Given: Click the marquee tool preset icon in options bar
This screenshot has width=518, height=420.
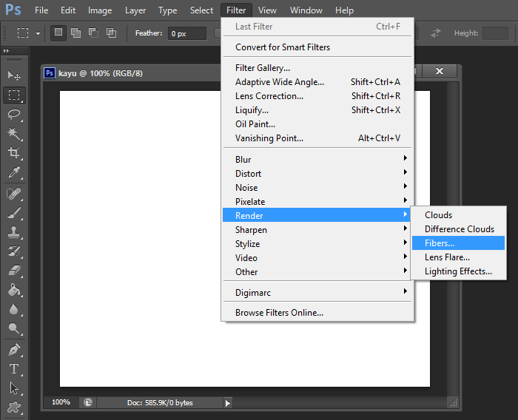Looking at the screenshot, I should [23, 33].
